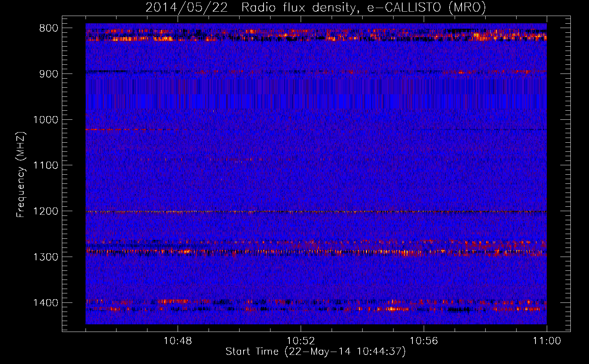
Task: Select the 1400 frequency tick label
Action: 46,303
